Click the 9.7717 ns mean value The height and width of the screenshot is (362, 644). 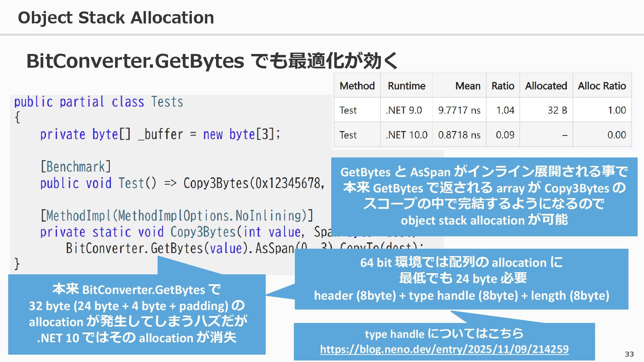coord(459,110)
